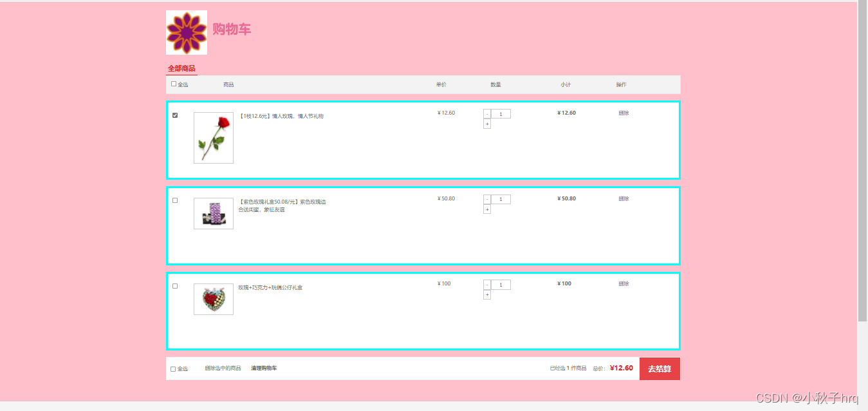868x411 pixels.
Task: Focus quantity field of the ¥12.60 rose
Action: [501, 114]
